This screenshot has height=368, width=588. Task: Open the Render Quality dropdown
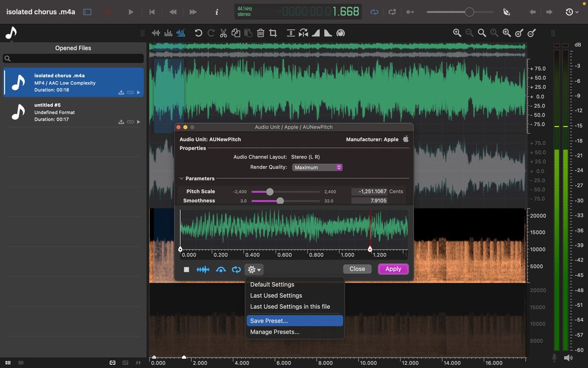pos(318,167)
